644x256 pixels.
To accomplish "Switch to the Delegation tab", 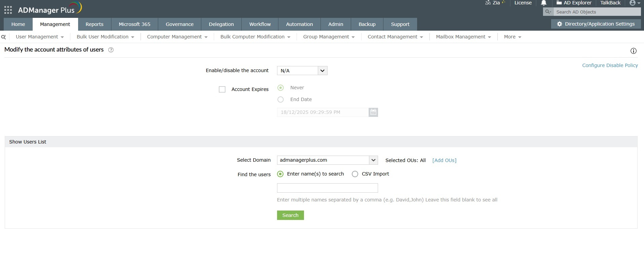I will tap(221, 24).
